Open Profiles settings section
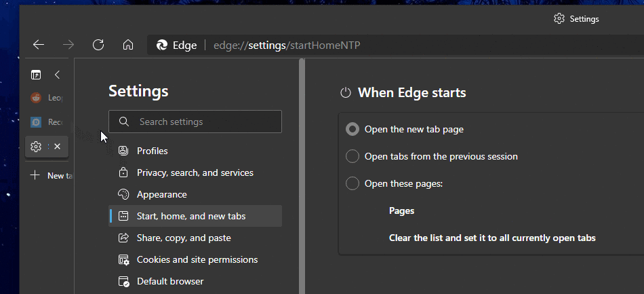 pyautogui.click(x=195, y=151)
